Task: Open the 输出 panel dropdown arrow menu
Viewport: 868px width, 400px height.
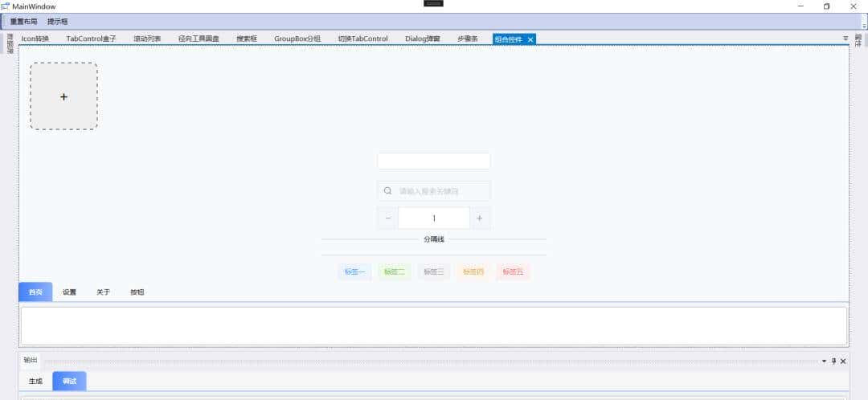Action: pos(824,361)
